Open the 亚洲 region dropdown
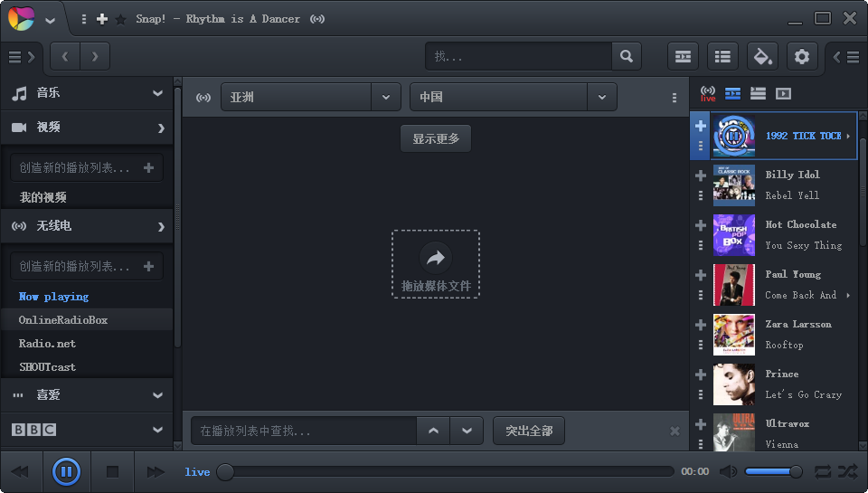 310,98
